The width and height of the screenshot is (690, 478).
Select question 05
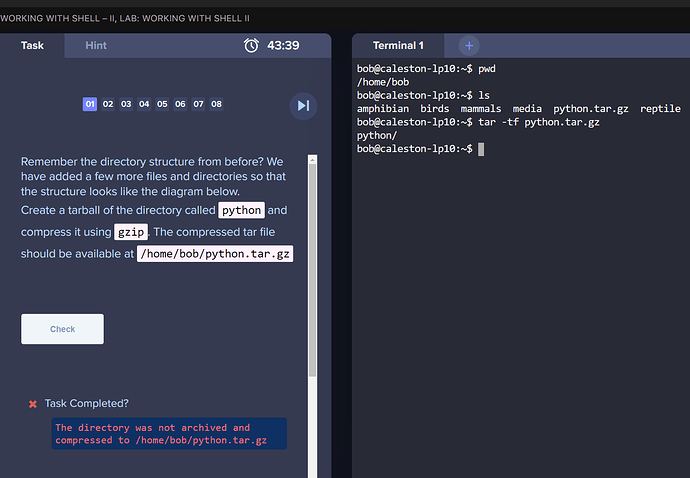click(162, 104)
